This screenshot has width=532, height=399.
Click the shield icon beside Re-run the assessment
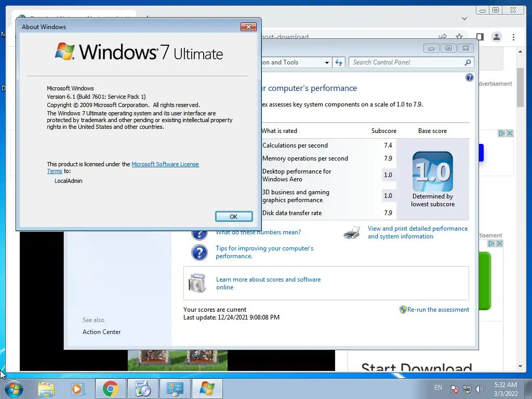(403, 310)
